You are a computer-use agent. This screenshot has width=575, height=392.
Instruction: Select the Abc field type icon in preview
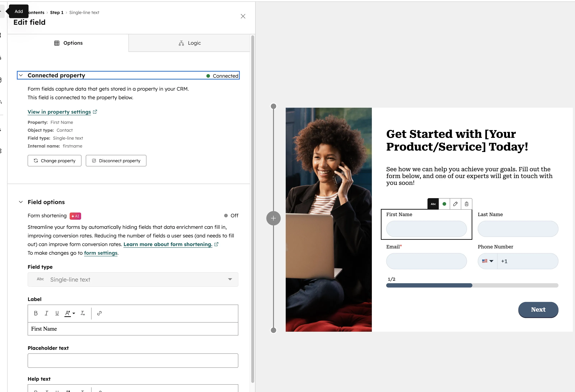pos(433,204)
